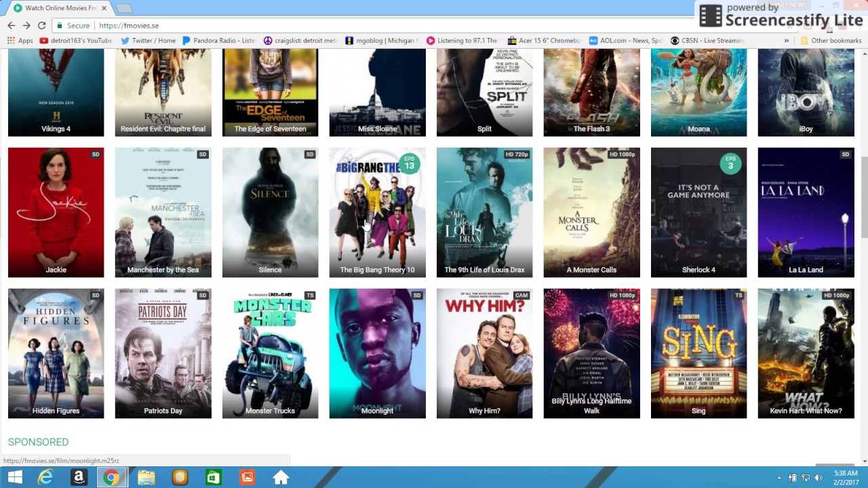Open the Pandora Radio bookmark

click(x=219, y=41)
